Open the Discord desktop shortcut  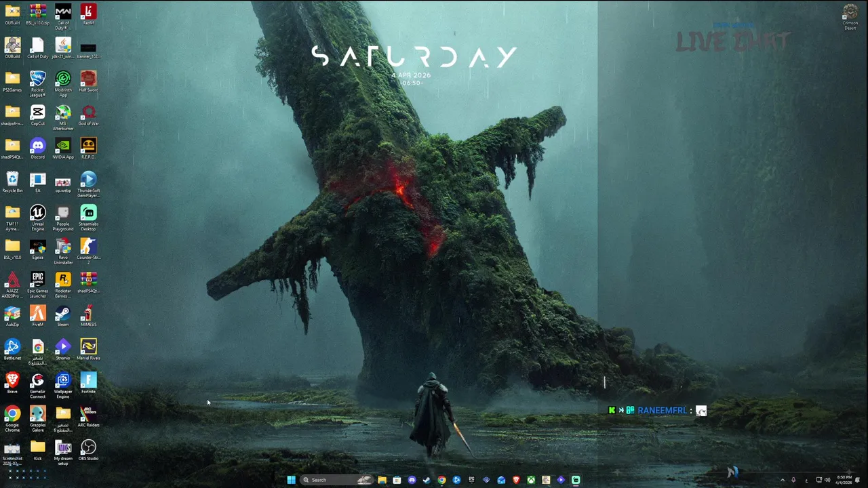point(37,149)
